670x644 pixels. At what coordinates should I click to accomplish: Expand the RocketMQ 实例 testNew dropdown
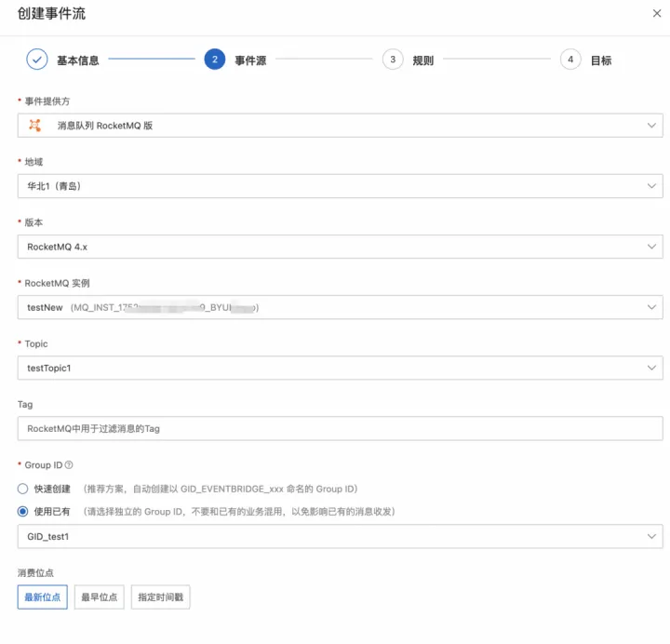pos(341,307)
